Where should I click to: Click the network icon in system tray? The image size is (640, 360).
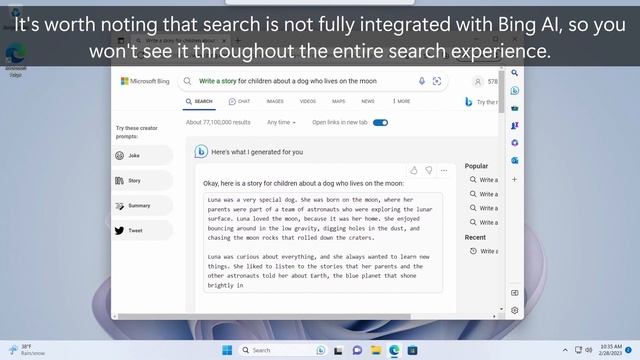(x=578, y=350)
